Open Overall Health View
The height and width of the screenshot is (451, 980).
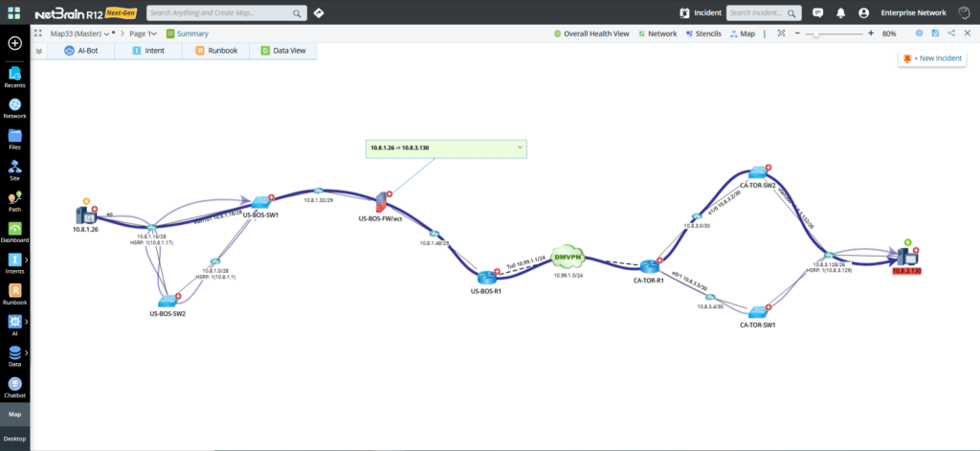(x=591, y=34)
